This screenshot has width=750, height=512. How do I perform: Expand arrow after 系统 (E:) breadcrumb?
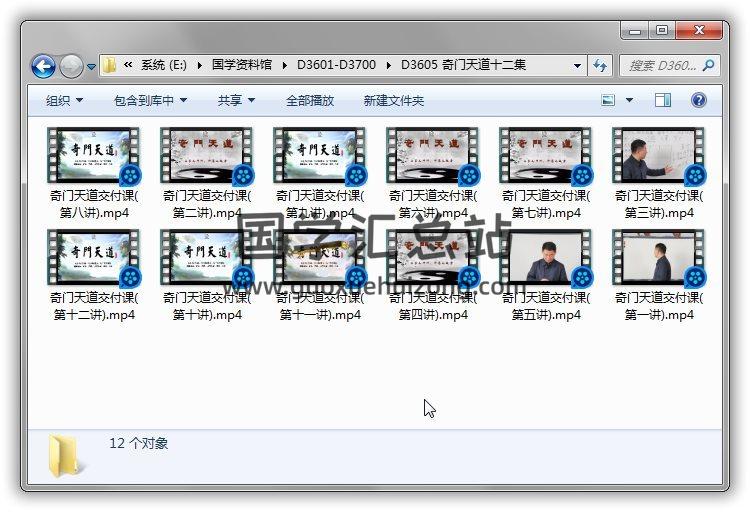tap(199, 65)
